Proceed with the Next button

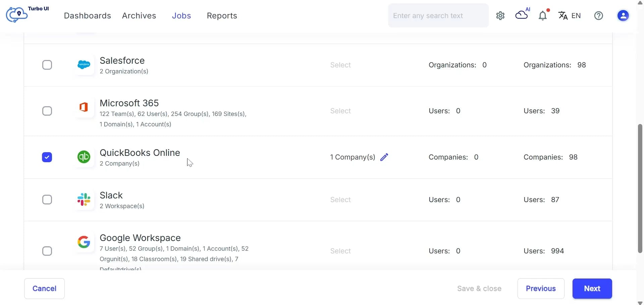[x=592, y=289]
